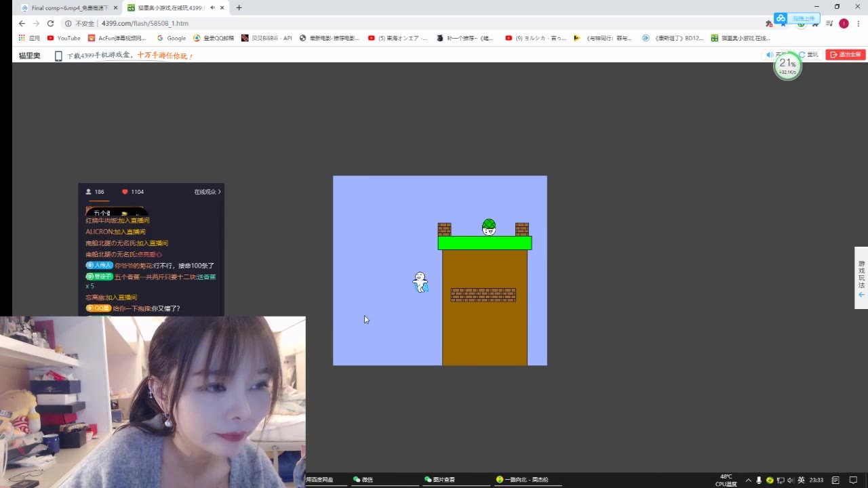Click the 21% network speed circle widget
The height and width of the screenshot is (488, 868).
point(787,66)
